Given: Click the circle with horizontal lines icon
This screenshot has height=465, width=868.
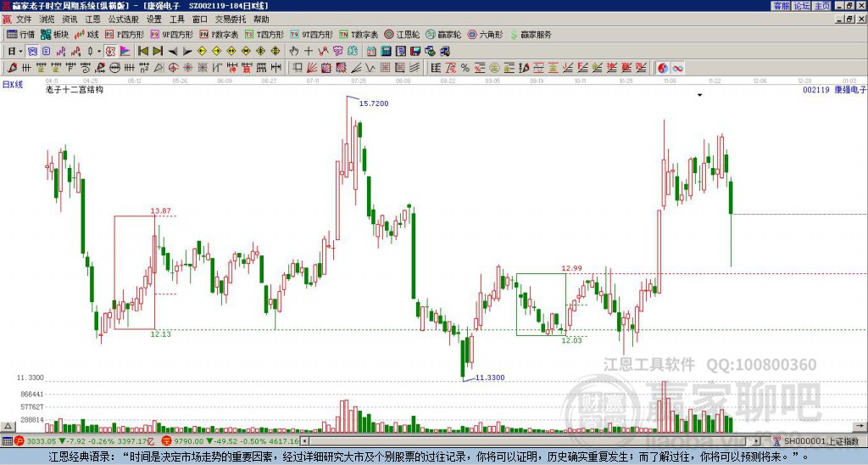Looking at the screenshot, I should click(114, 68).
